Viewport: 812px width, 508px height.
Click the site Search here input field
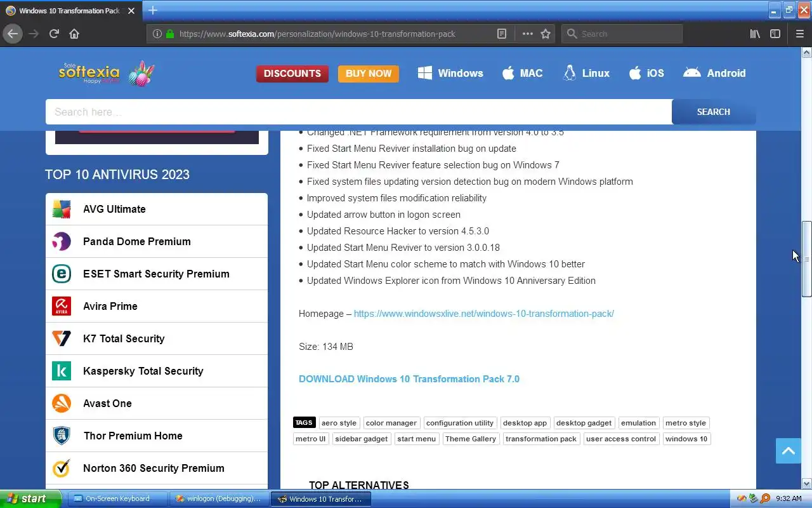pos(358,112)
